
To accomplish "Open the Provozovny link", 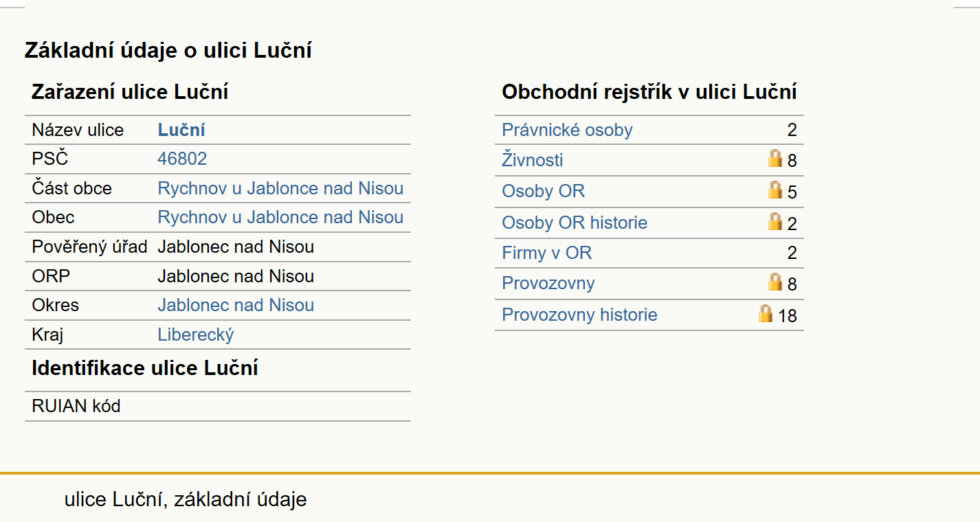I will (x=548, y=283).
